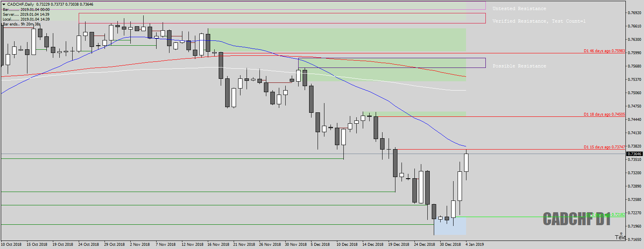
Task: Select the 'Local' 2019.01.04 14:39 label
Action: point(26,19)
